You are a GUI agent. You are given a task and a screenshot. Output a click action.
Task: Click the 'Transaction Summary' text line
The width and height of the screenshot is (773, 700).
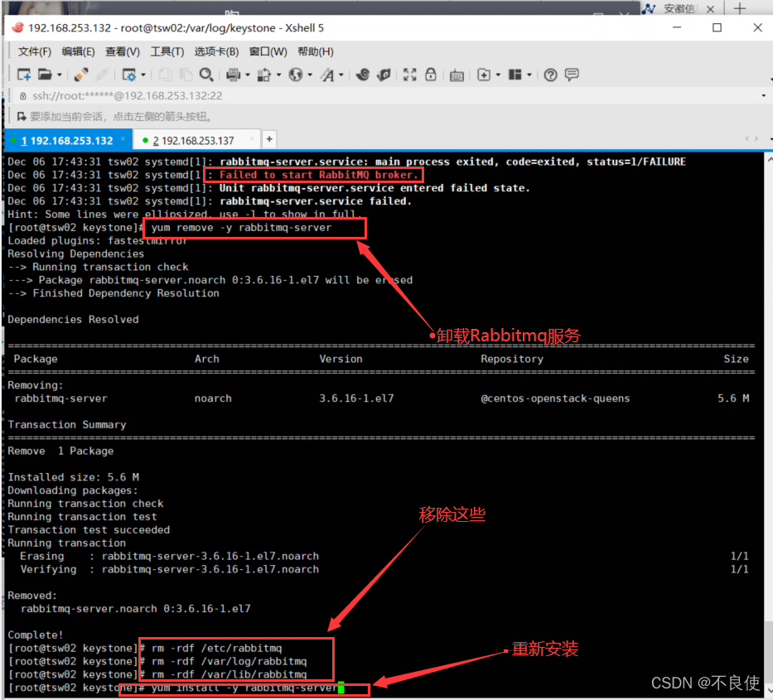click(67, 425)
